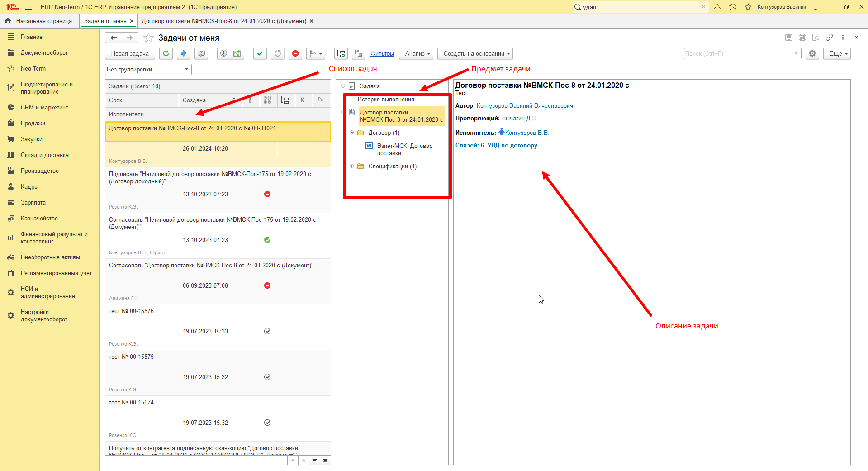Screen dimensions: 868x471
Task: Sort by the Срок column header
Action: [142, 100]
